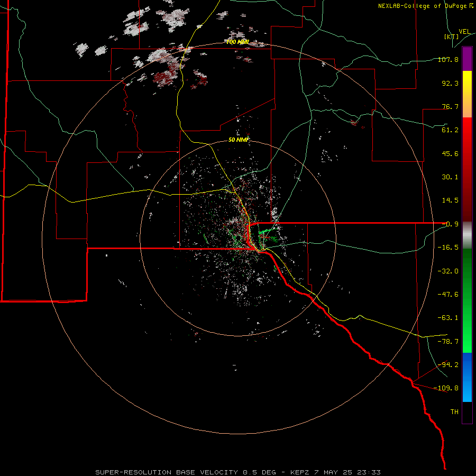Click the gray near-zero segment of the color bar
The height and width of the screenshot is (476, 476).
(x=467, y=235)
